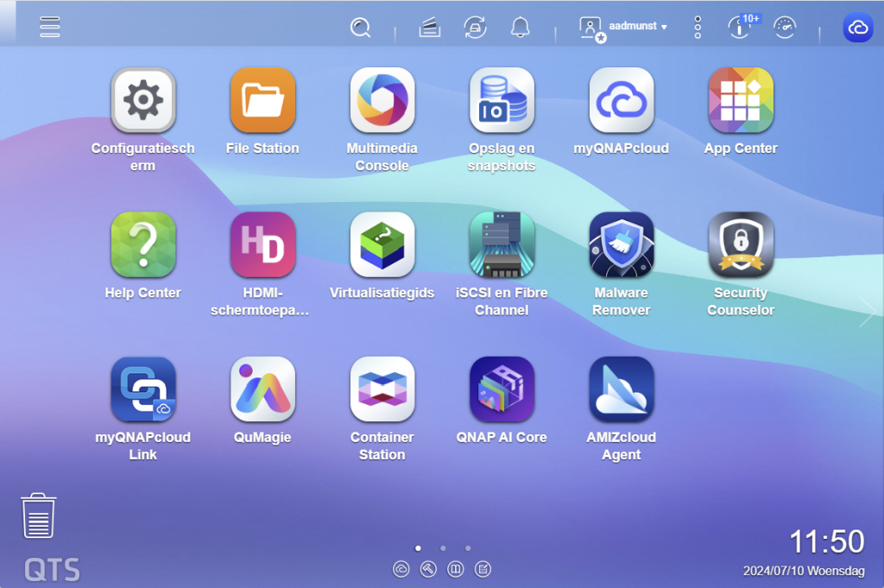Click the show desktop strip at top-left
The width and height of the screenshot is (884, 588).
pos(7,22)
